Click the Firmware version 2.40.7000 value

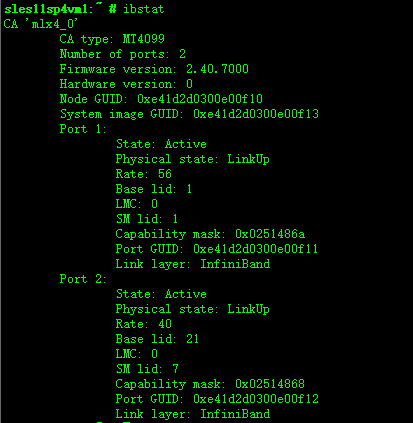tap(217, 69)
